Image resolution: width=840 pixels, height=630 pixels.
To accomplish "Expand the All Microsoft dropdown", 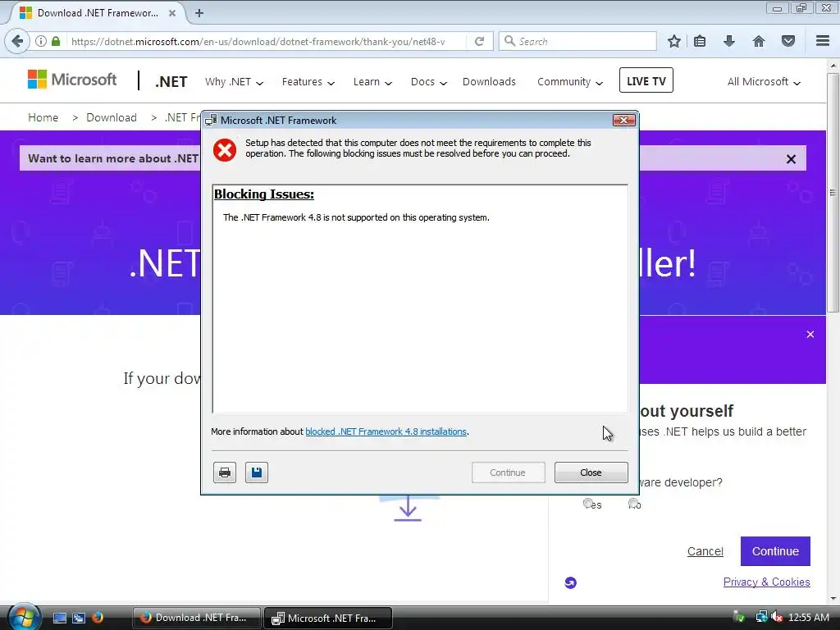I will 764,82.
